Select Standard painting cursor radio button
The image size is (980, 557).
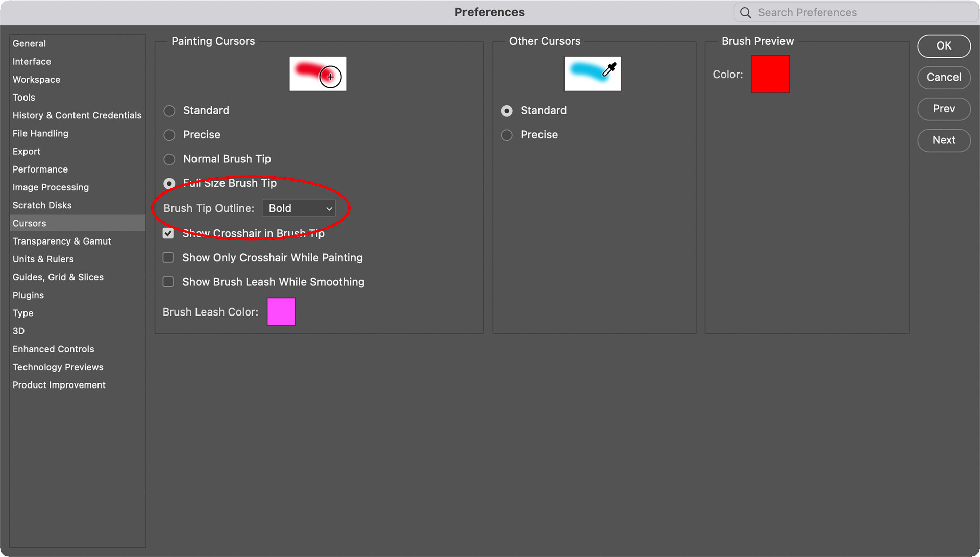coord(169,111)
